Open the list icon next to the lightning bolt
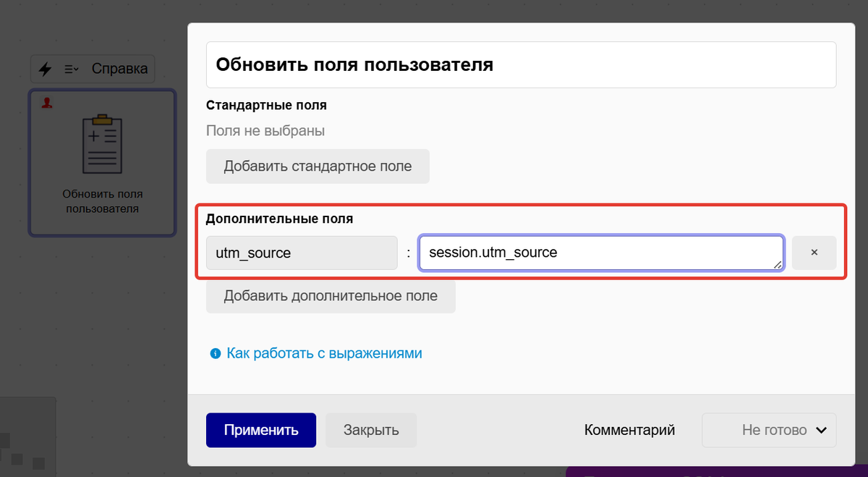The image size is (868, 477). (x=69, y=69)
